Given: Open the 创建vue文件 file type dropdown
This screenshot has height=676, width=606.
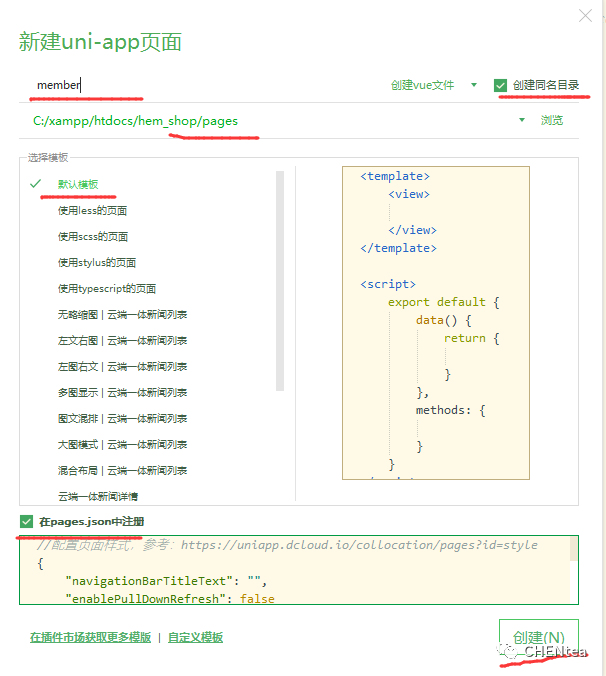Looking at the screenshot, I should click(434, 85).
